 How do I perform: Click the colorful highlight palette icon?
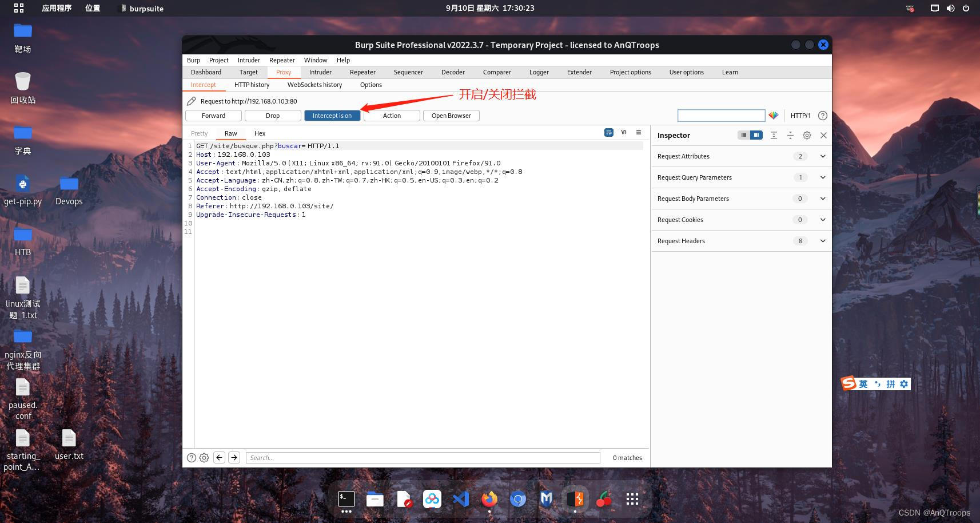coord(774,116)
